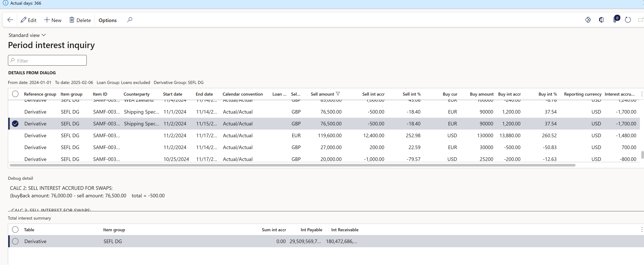Select the Derivative SEFL DG summary row circle
This screenshot has width=644, height=265.
coord(15,241)
